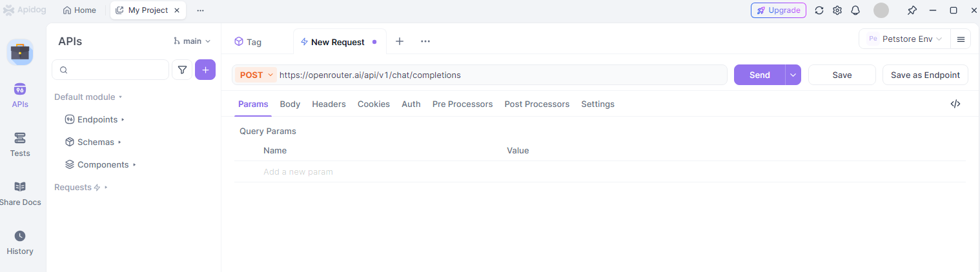Click the Save button
980x272 pixels.
point(842,75)
